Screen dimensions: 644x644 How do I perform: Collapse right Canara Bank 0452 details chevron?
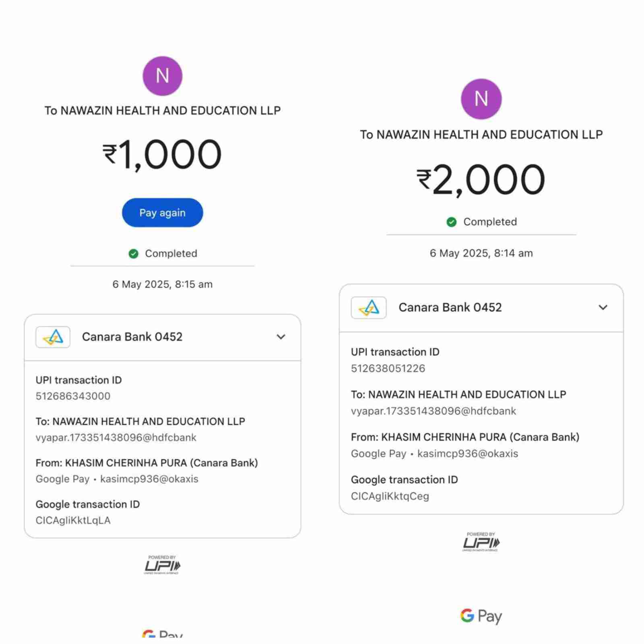[x=603, y=308]
